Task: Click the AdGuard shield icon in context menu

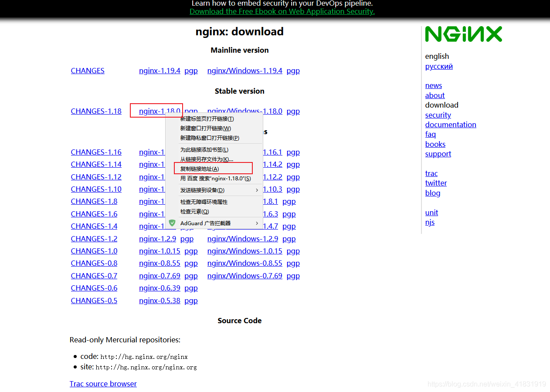Action: 172,223
